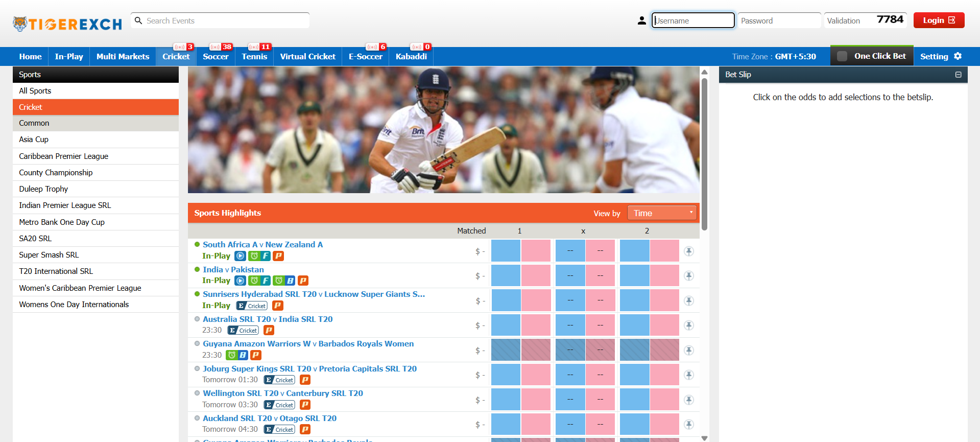This screenshot has height=442, width=980.
Task: Click the orange P icon for Sunrisers Hyderabad match
Action: click(278, 306)
